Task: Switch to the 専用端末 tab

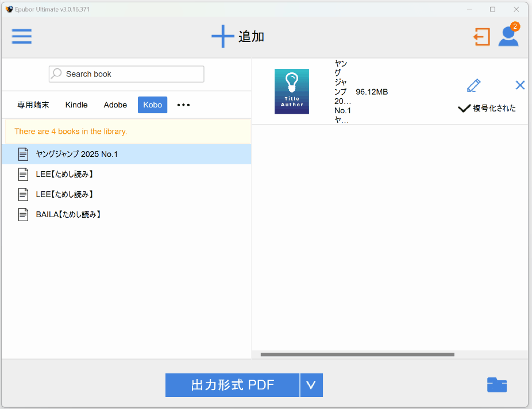Action: 33,105
